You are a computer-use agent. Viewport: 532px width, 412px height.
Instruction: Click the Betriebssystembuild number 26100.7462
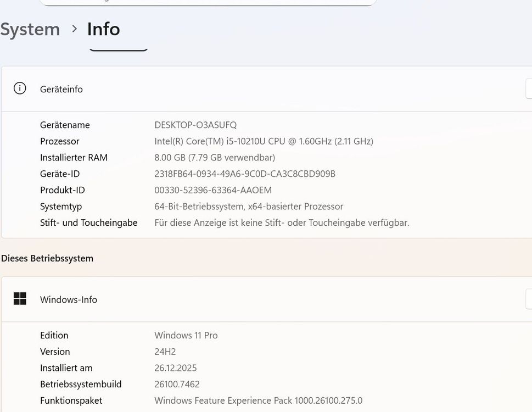pos(177,384)
